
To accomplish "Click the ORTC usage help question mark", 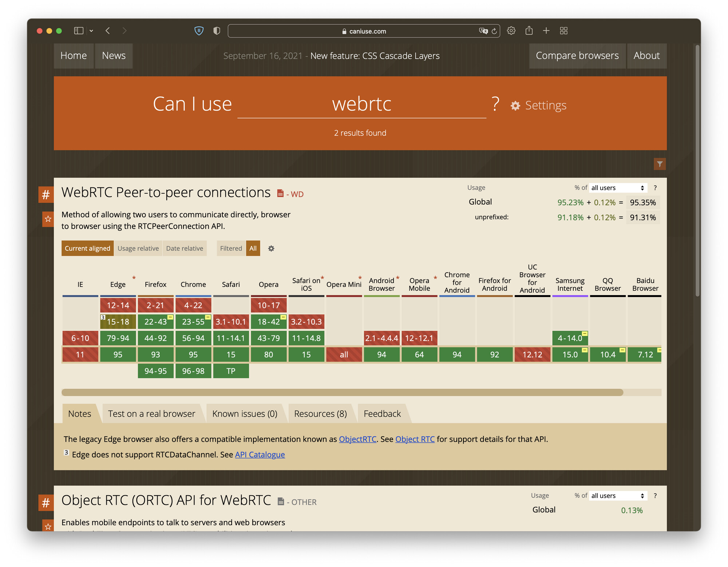I will coord(655,496).
